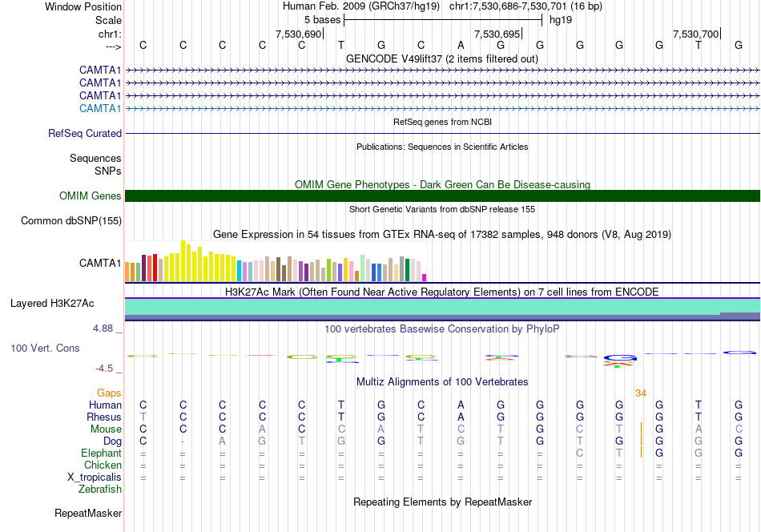Open the RefSeq Curated track label

85,133
